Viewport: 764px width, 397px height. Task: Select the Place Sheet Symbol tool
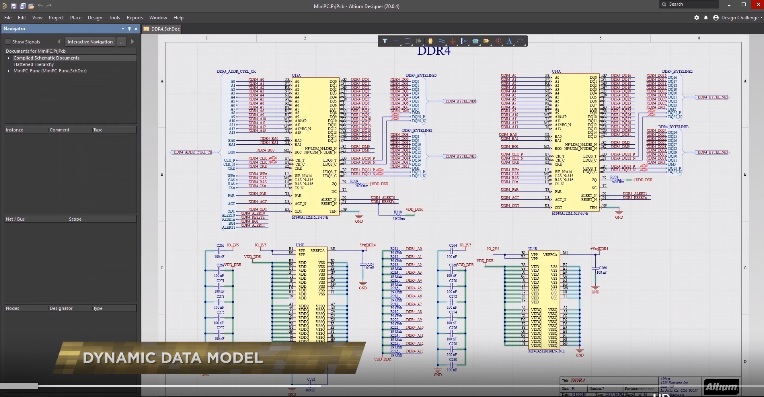475,41
